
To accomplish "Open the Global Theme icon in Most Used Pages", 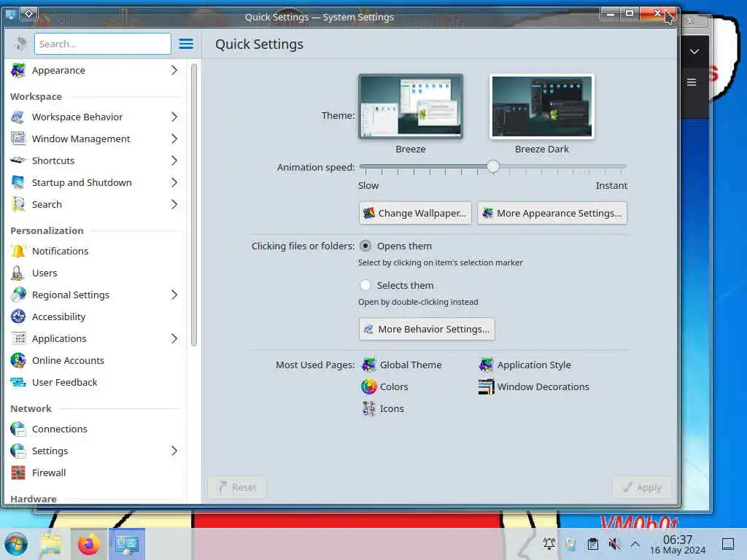I will tap(368, 365).
